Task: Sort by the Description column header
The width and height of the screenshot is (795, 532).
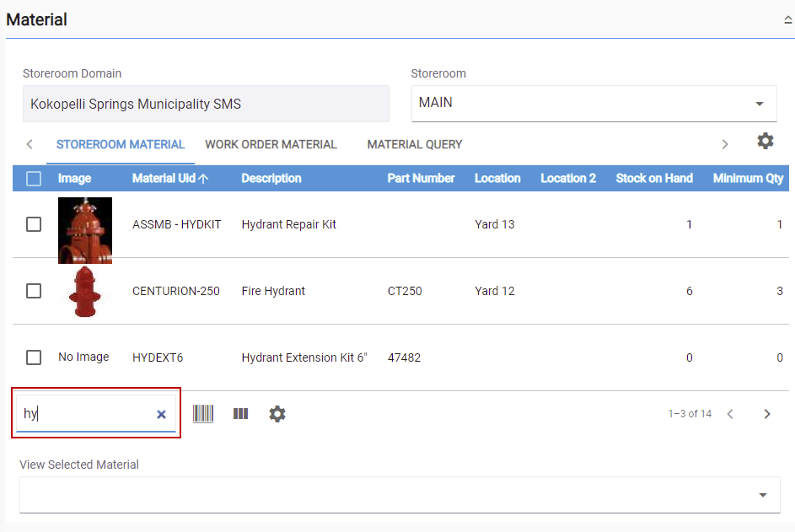Action: (x=271, y=179)
